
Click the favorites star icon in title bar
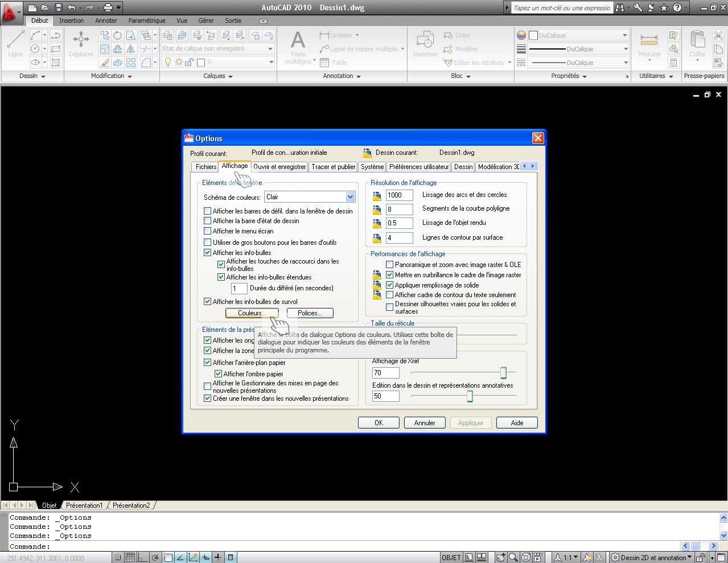[664, 7]
